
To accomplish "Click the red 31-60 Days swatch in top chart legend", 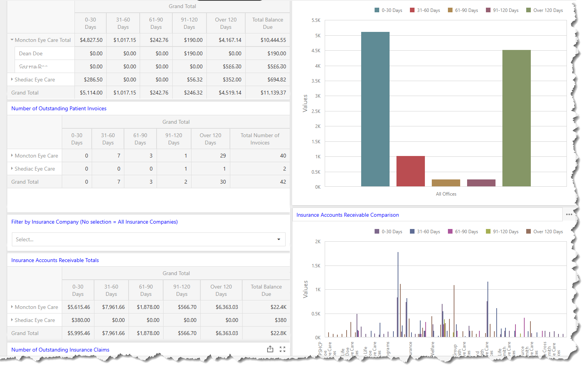I will [412, 10].
